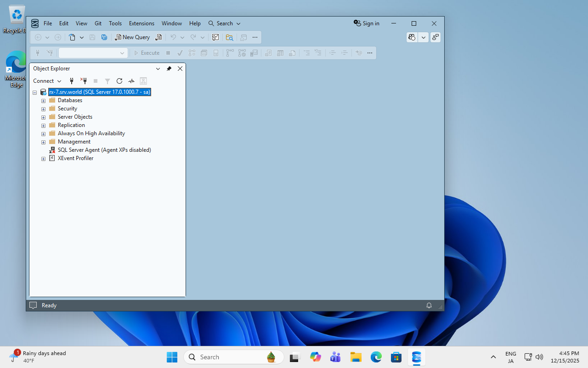588x368 pixels.
Task: Click the Find in Files folder search icon
Action: [229, 37]
